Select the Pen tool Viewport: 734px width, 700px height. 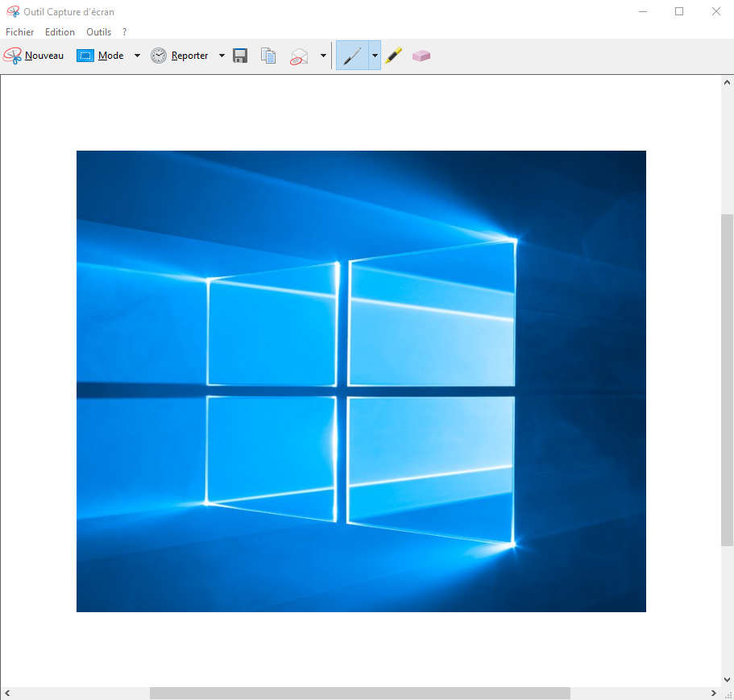[x=352, y=56]
